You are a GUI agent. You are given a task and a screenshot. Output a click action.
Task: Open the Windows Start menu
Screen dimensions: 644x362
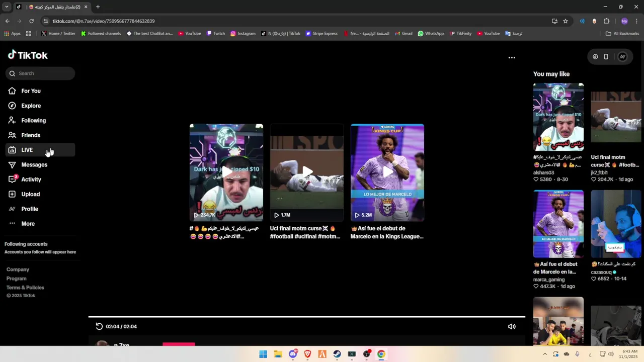point(263,354)
